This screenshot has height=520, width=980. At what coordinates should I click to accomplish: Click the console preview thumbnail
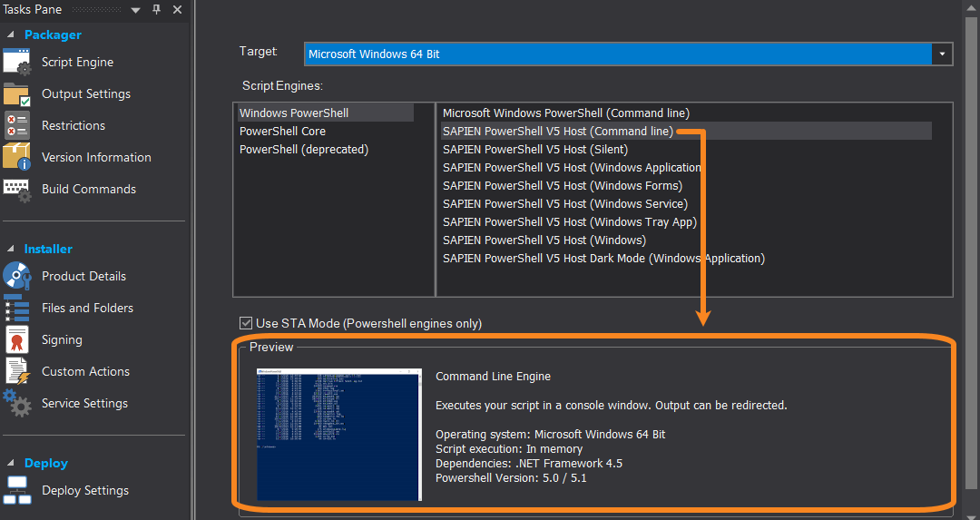339,435
